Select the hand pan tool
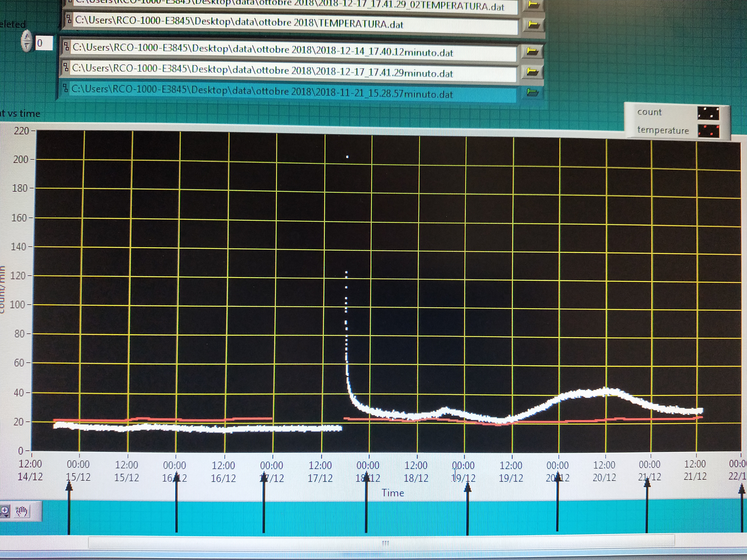 pos(22,512)
